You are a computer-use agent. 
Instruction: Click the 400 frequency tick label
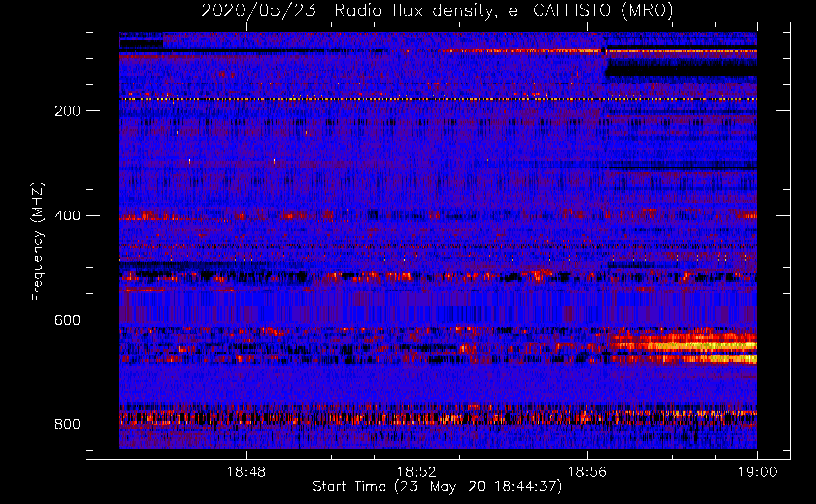(x=68, y=216)
